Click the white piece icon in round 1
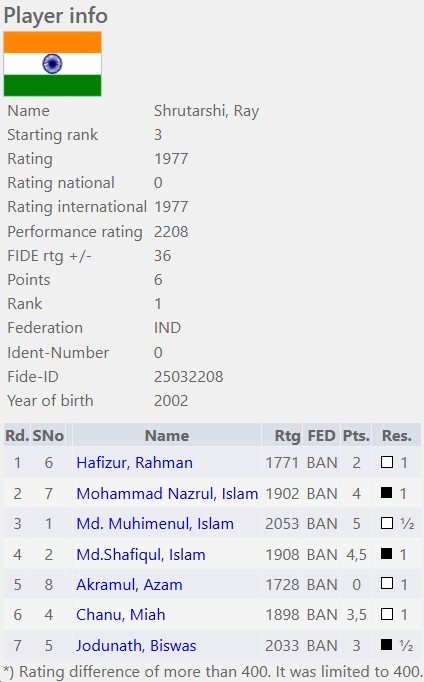 (387, 462)
